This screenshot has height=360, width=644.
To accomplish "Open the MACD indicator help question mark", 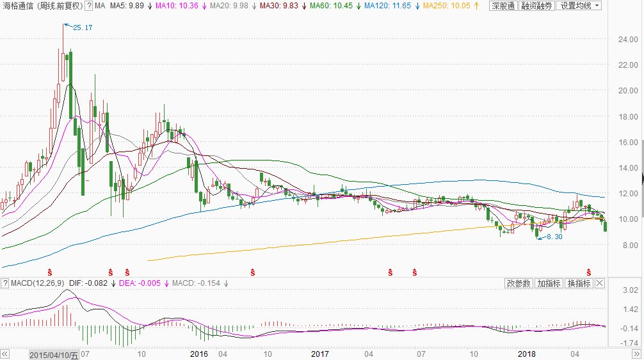I will pos(5,283).
